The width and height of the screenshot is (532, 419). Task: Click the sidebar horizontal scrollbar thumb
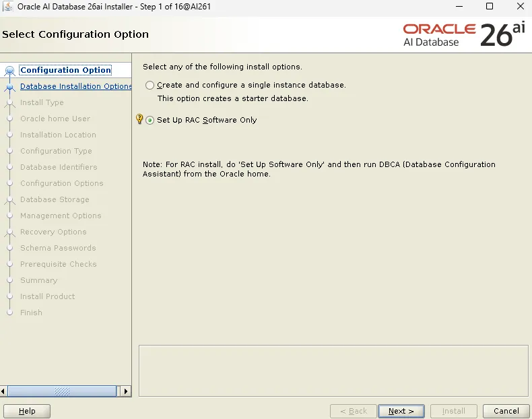click(x=62, y=391)
